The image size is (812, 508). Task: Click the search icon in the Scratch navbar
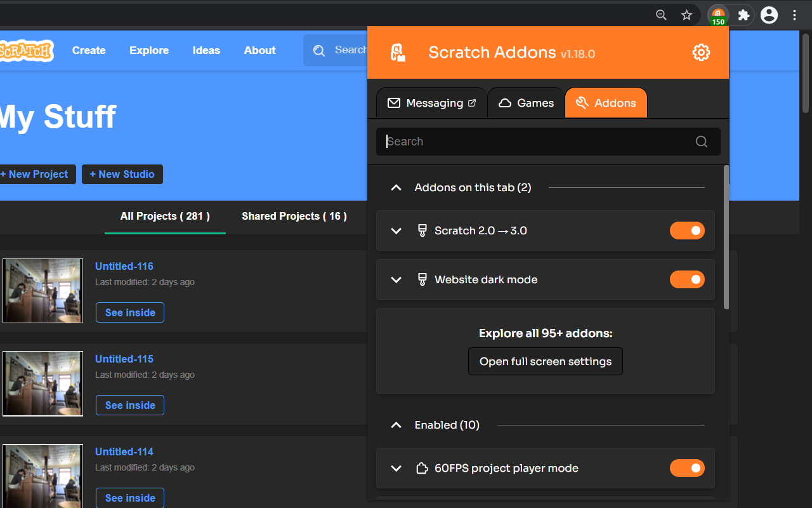pyautogui.click(x=319, y=50)
